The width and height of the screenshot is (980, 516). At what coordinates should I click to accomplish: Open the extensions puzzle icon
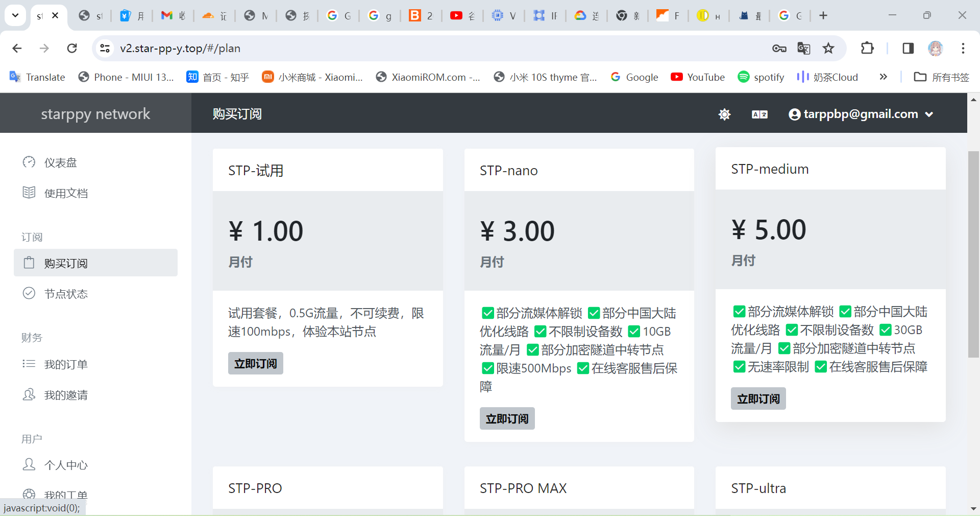(x=867, y=48)
